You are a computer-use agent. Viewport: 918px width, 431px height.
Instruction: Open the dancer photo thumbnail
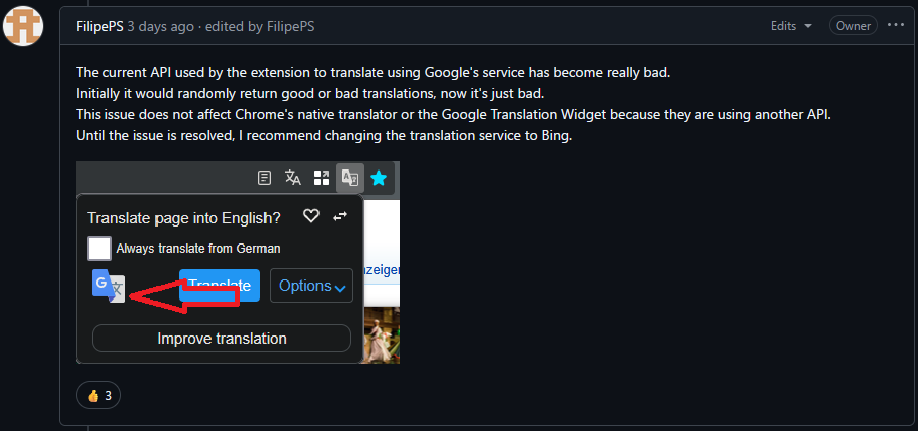tap(382, 335)
